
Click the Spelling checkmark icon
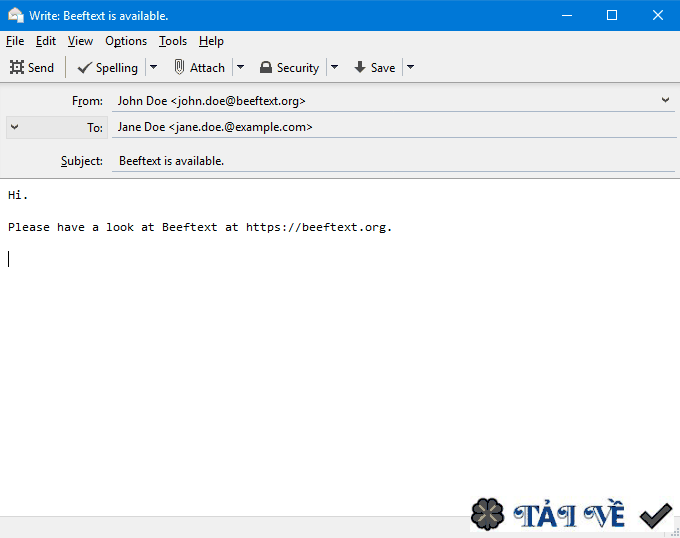click(85, 68)
